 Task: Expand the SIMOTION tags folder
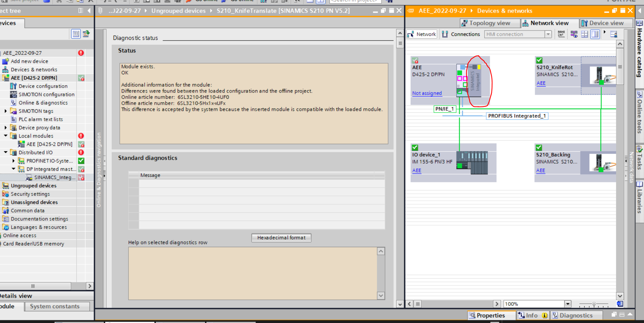[6, 111]
